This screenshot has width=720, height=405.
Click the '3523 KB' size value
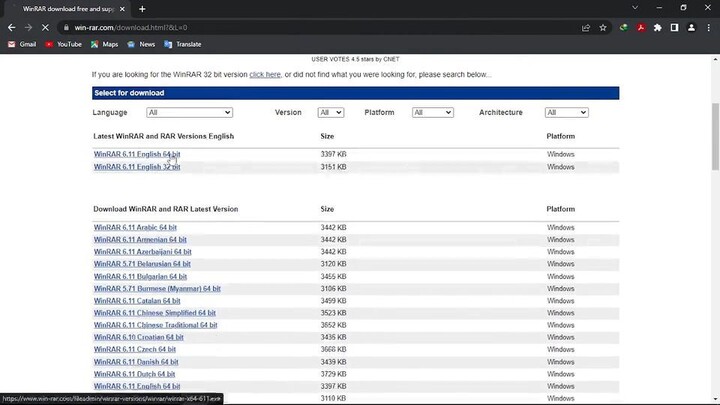333,313
